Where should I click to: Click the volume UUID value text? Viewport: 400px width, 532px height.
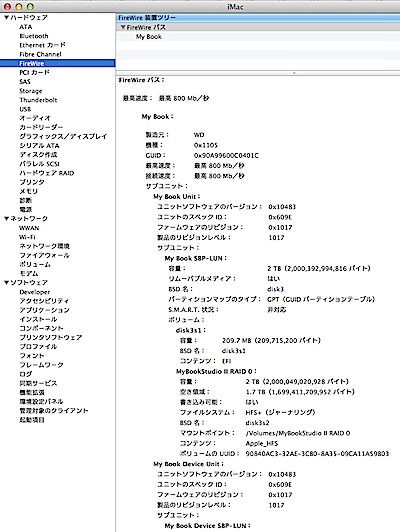(x=317, y=454)
